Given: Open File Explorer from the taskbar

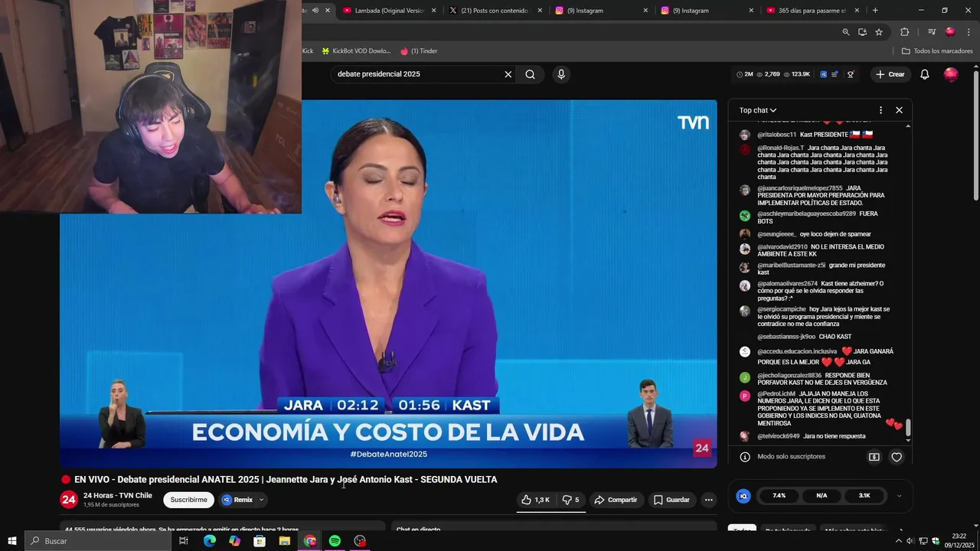Looking at the screenshot, I should (x=284, y=541).
